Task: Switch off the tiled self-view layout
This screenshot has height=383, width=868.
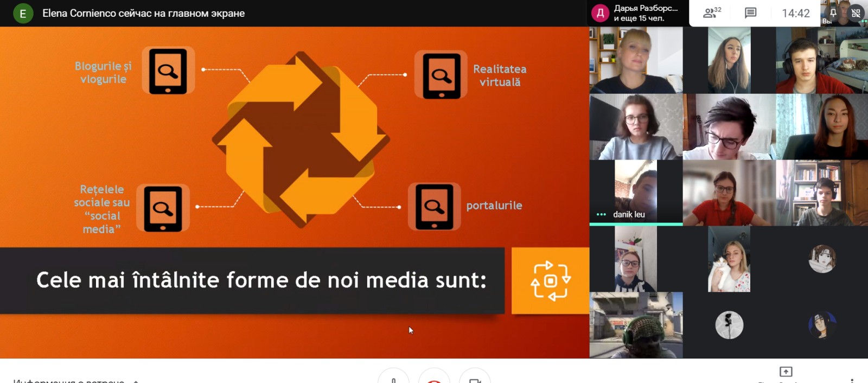Action: coord(856,13)
